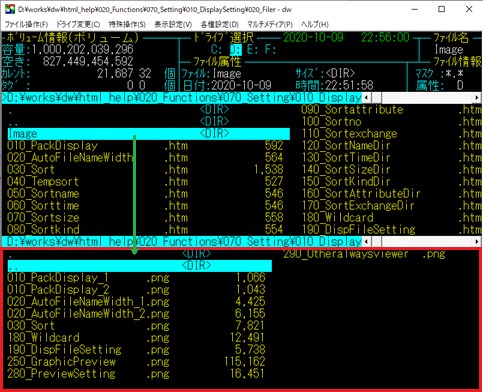Select 040_Tempsort .htm file

coord(145,182)
